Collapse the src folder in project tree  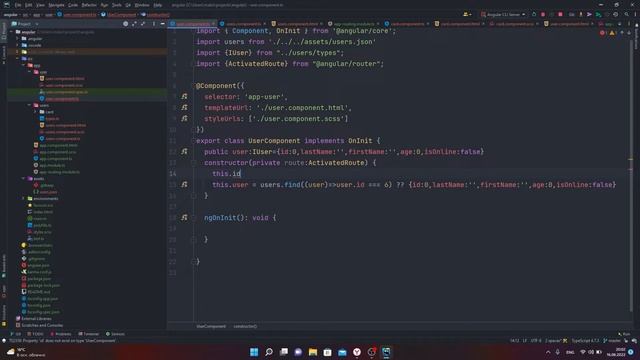[x=18, y=58]
